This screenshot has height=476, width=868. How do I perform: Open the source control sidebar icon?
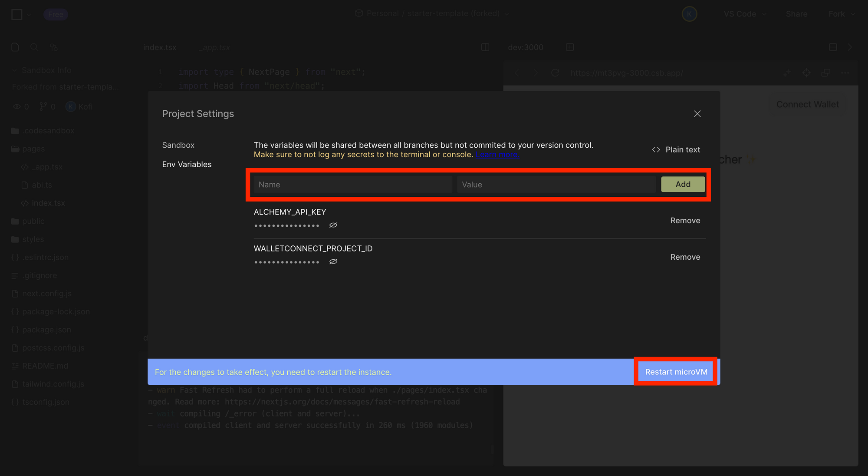pos(53,47)
